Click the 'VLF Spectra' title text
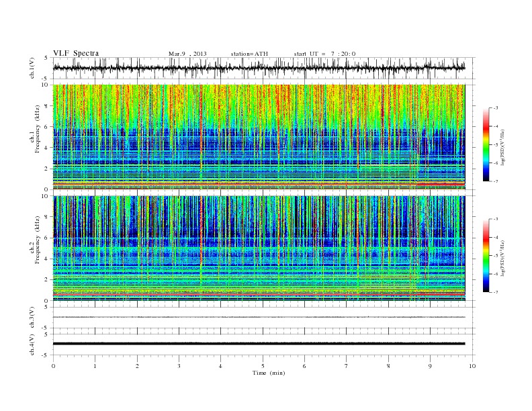Viewport: 532px width, 411px height. pyautogui.click(x=76, y=53)
